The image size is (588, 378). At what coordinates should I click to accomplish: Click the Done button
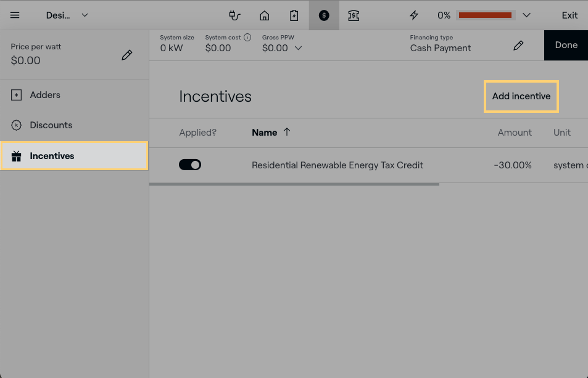click(x=566, y=46)
